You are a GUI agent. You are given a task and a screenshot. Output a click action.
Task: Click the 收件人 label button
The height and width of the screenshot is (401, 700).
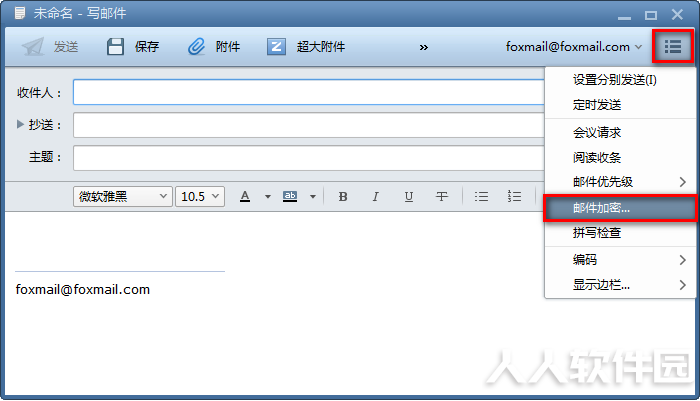tap(39, 93)
